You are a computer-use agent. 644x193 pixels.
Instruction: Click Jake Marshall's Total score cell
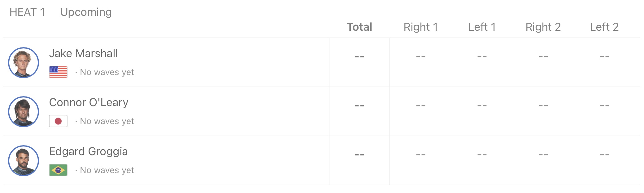point(359,57)
